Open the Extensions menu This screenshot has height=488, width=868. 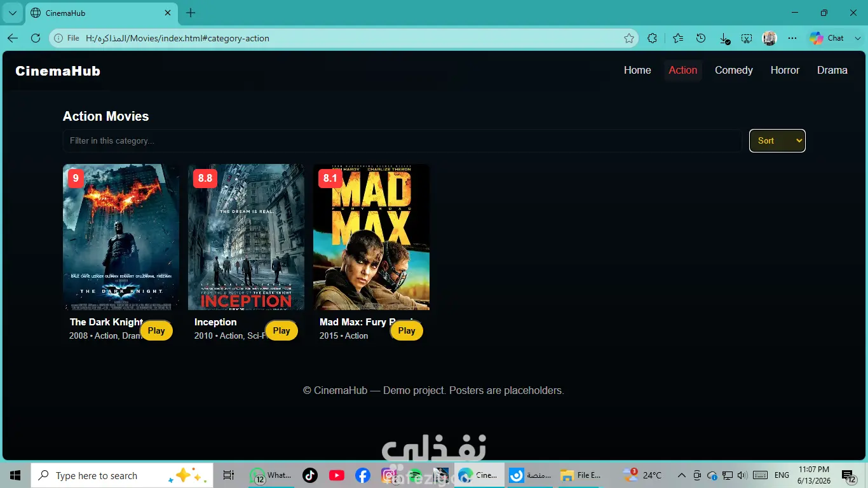[x=652, y=38]
